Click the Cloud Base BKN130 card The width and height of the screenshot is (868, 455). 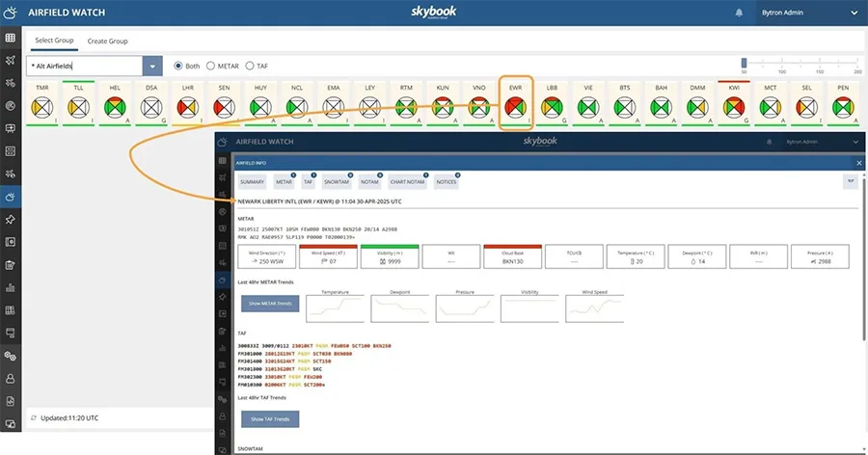513,256
